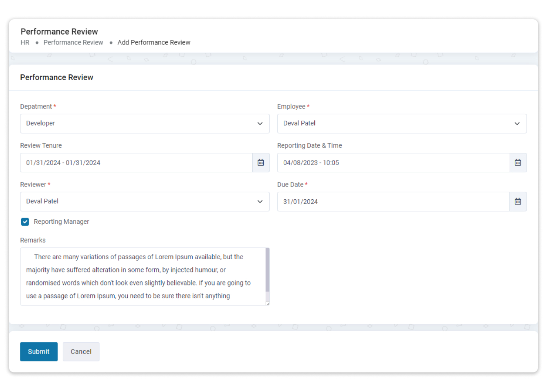Click the resize handle of the Remarks box

pos(268,303)
